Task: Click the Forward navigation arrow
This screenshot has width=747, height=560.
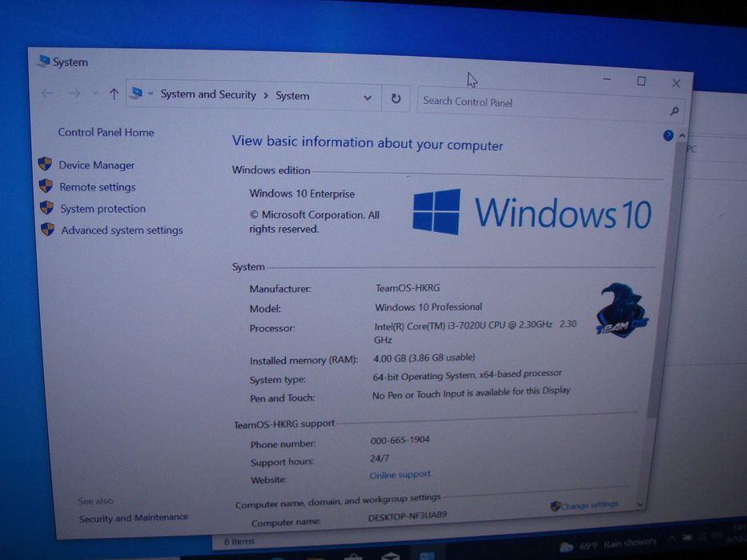Action: coord(74,94)
